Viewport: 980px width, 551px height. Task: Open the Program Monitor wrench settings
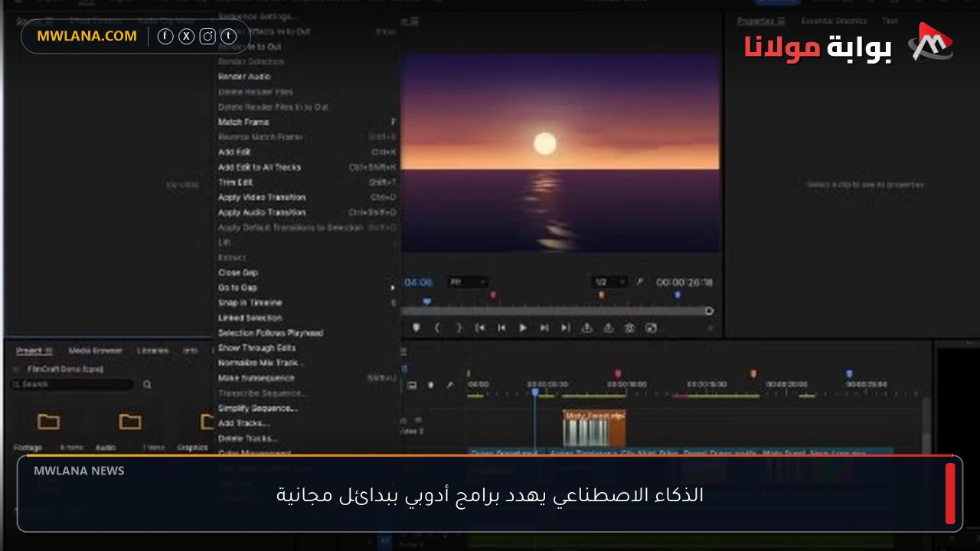640,282
